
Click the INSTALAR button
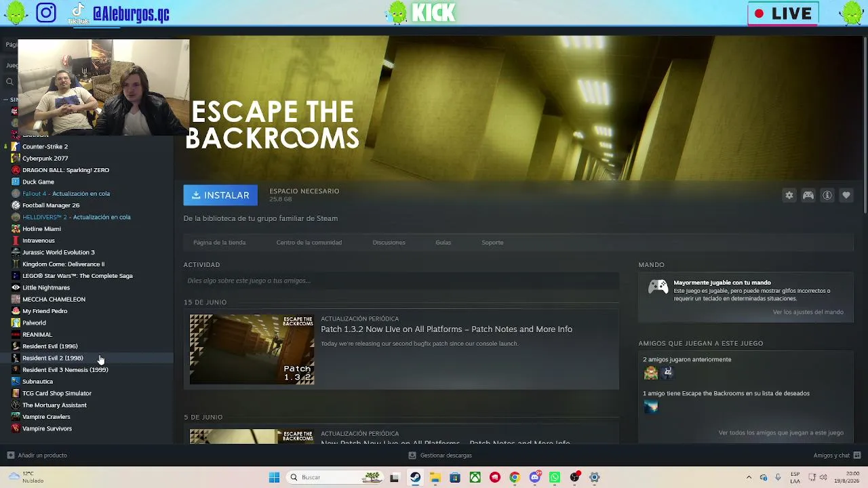220,195
